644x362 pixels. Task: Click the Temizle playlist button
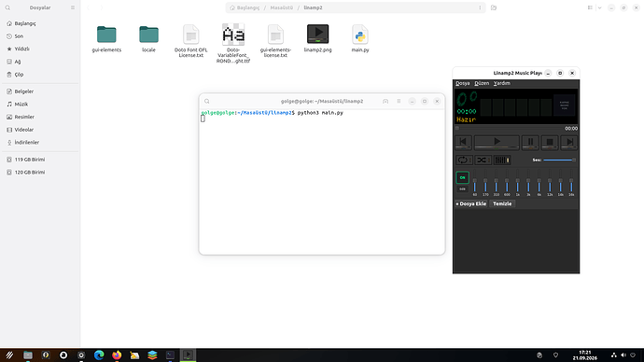tap(502, 203)
